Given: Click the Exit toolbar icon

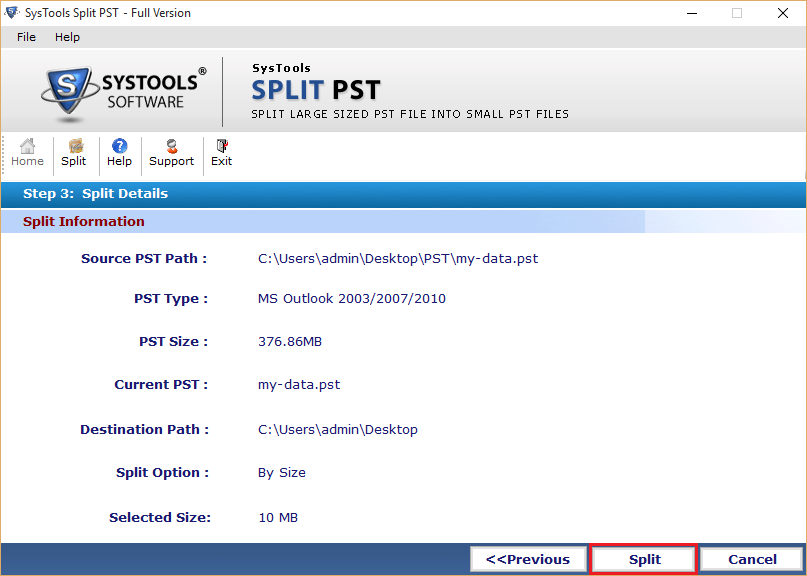Looking at the screenshot, I should pyautogui.click(x=221, y=152).
